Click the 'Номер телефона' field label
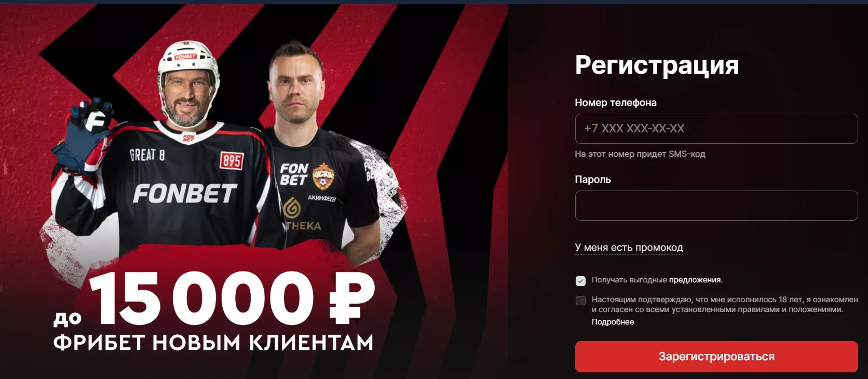Image resolution: width=868 pixels, height=379 pixels. point(616,103)
